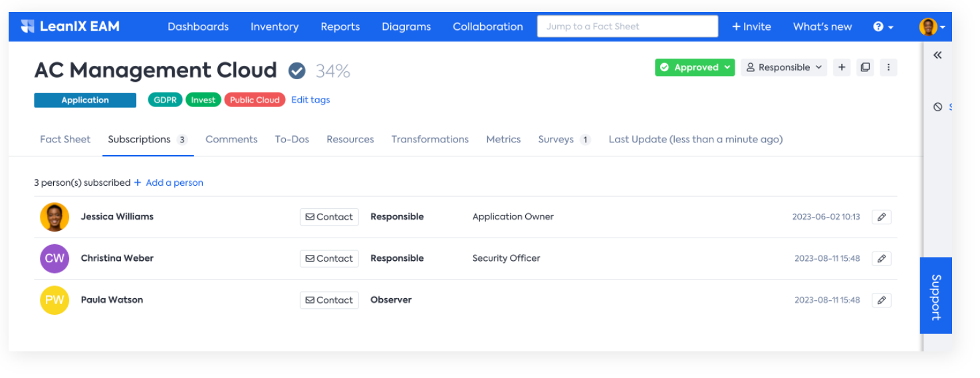Open the Inventory menu

tap(275, 27)
